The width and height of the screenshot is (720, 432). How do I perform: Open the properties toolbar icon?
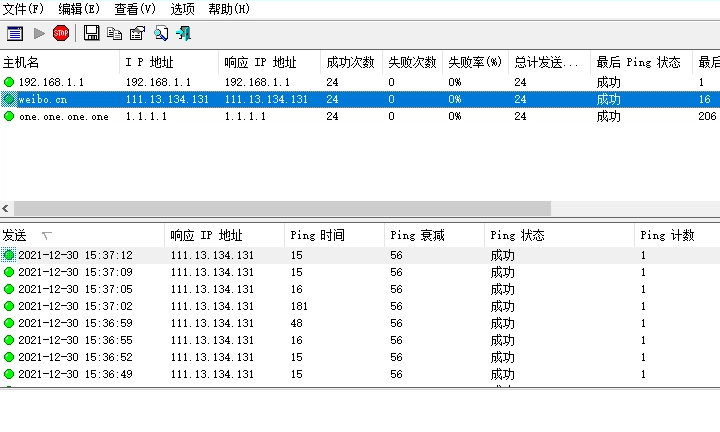coord(137,34)
